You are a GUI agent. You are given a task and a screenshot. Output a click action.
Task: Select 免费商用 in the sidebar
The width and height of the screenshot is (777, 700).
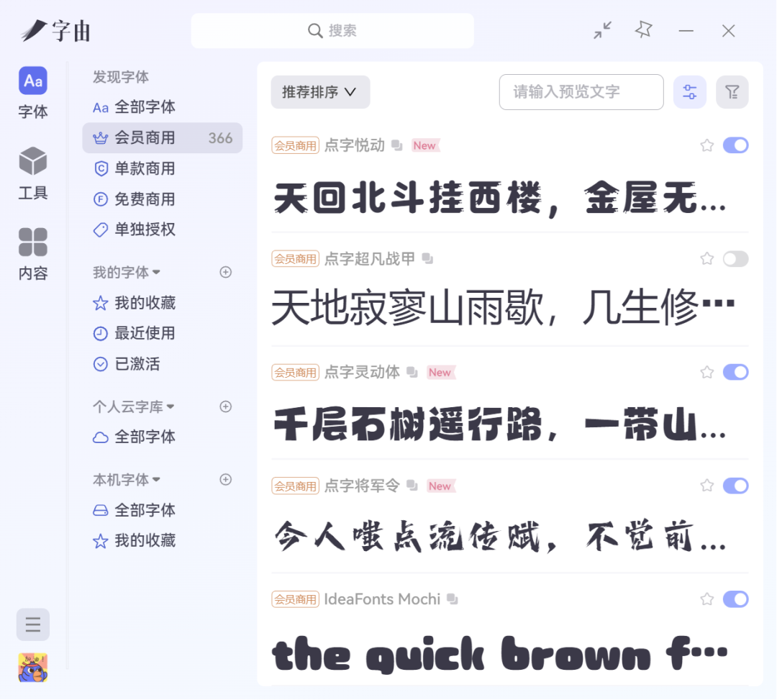click(145, 199)
